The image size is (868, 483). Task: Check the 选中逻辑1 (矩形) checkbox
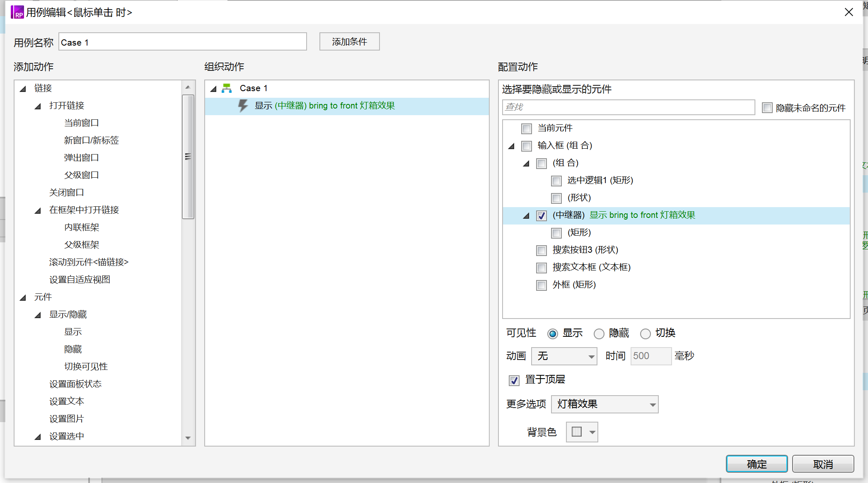(x=556, y=181)
